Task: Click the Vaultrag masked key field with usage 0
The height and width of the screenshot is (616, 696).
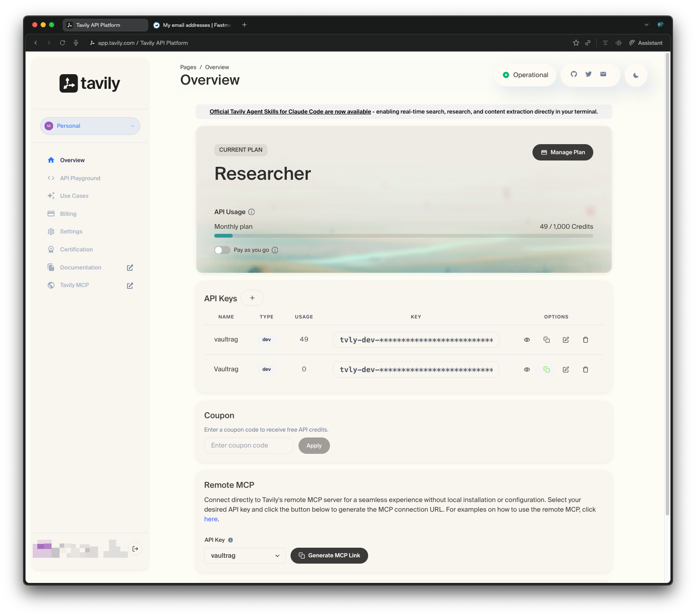Action: (416, 370)
